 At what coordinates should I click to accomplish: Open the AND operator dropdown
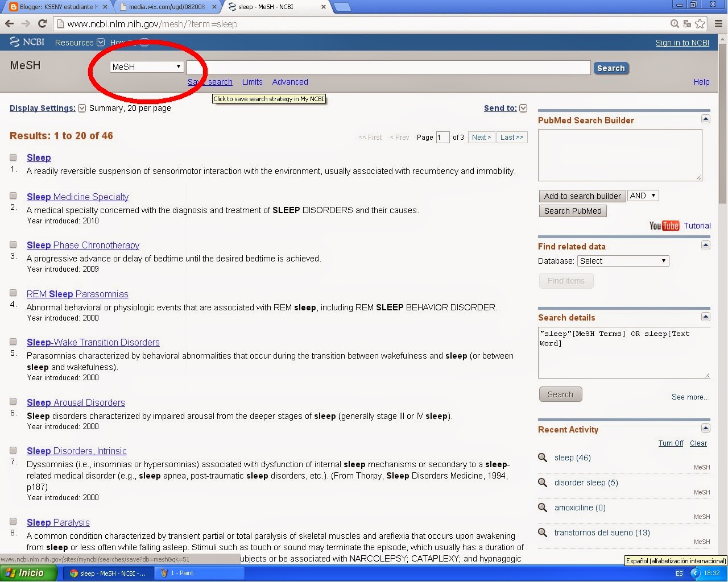coord(643,196)
